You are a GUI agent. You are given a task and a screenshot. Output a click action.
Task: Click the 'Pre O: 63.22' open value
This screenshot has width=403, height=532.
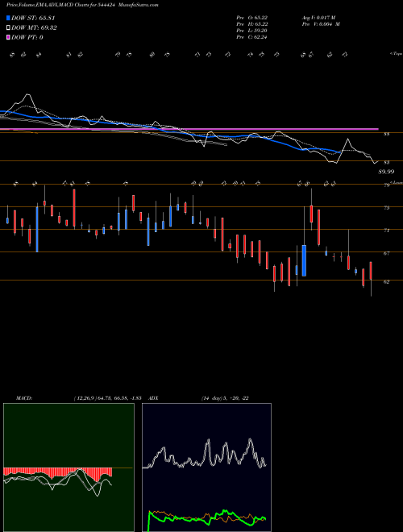251,17
